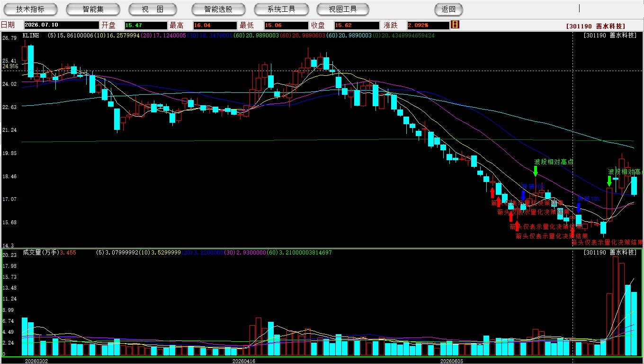Viewport: 644px width, 364px height.
Task: Click the volume MA value (5)3.07999992
Action: pos(118,253)
